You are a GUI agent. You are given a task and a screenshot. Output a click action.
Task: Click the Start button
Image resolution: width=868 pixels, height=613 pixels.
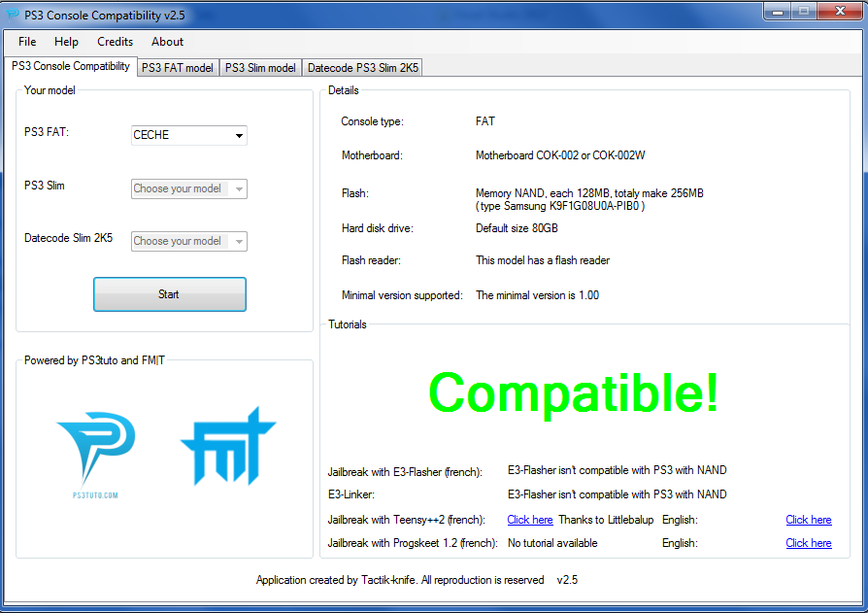tap(169, 294)
